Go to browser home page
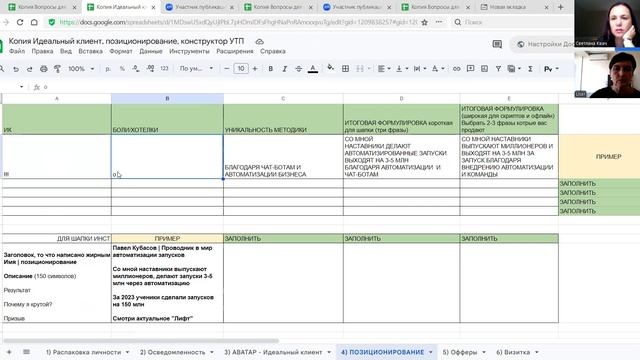Screen dimensions: 640x360 [x=34, y=22]
